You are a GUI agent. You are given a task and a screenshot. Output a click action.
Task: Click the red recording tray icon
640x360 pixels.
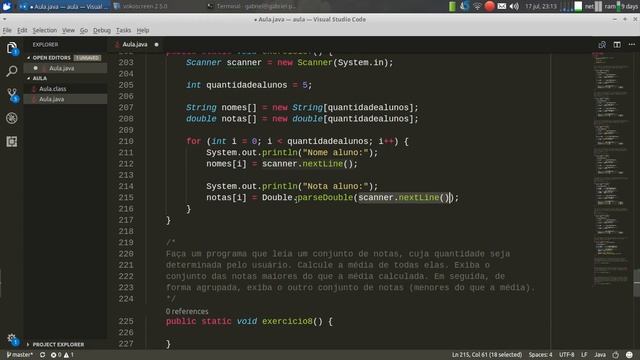(x=489, y=6)
